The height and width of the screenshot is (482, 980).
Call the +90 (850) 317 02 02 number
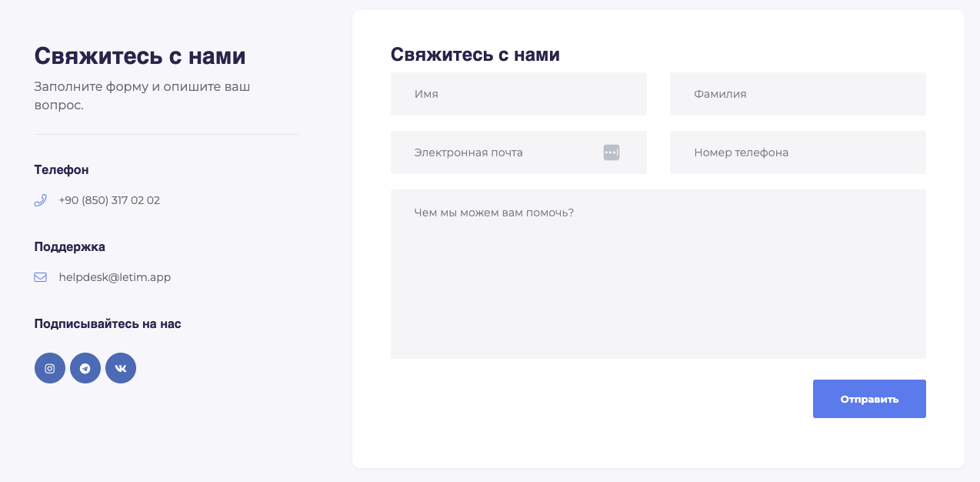point(109,199)
